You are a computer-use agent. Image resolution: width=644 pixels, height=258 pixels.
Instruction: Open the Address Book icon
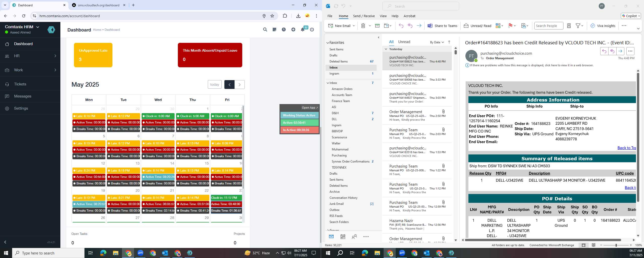(x=569, y=26)
